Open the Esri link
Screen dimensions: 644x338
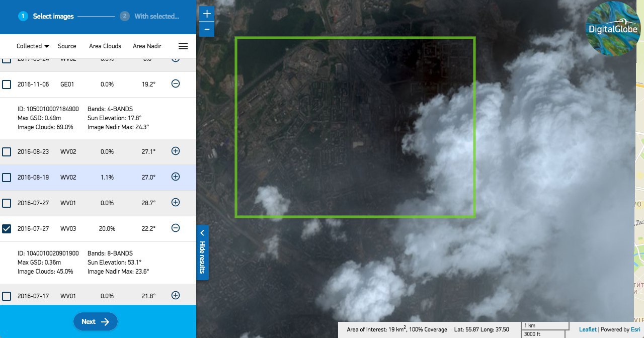(635, 329)
